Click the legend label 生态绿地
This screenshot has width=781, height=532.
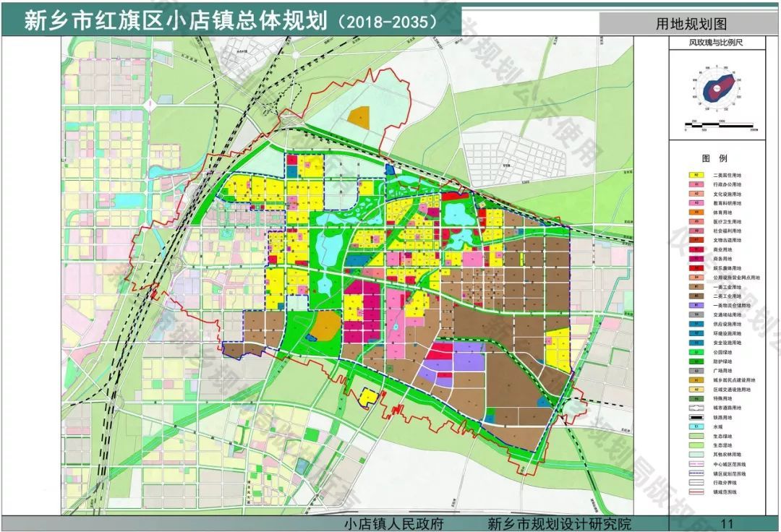tap(722, 437)
